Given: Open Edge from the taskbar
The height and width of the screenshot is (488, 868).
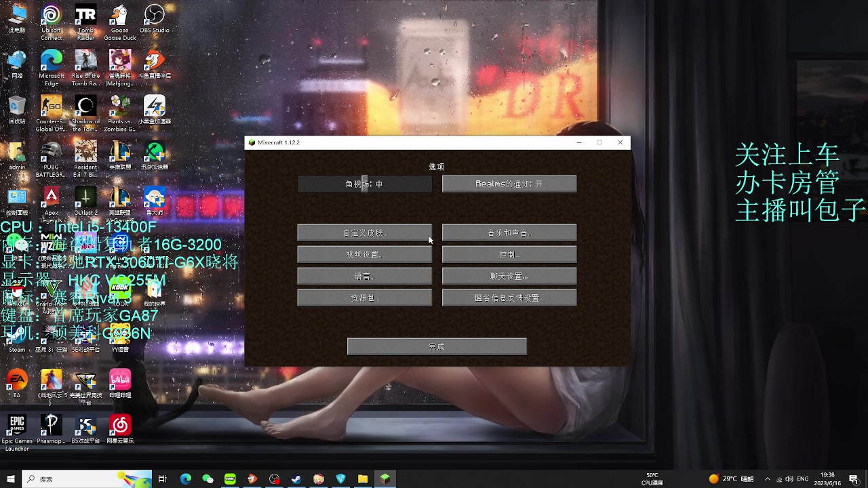Looking at the screenshot, I should pyautogui.click(x=186, y=479).
